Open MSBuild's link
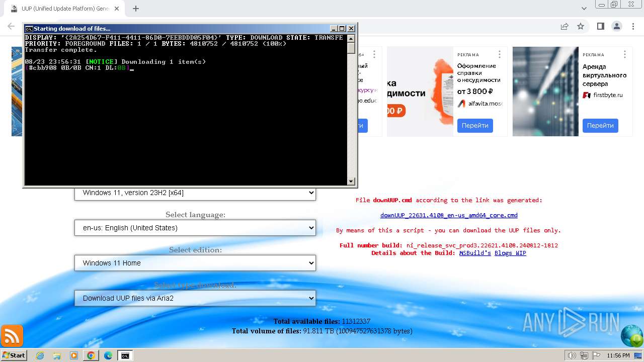This screenshot has height=362, width=644. click(475, 253)
